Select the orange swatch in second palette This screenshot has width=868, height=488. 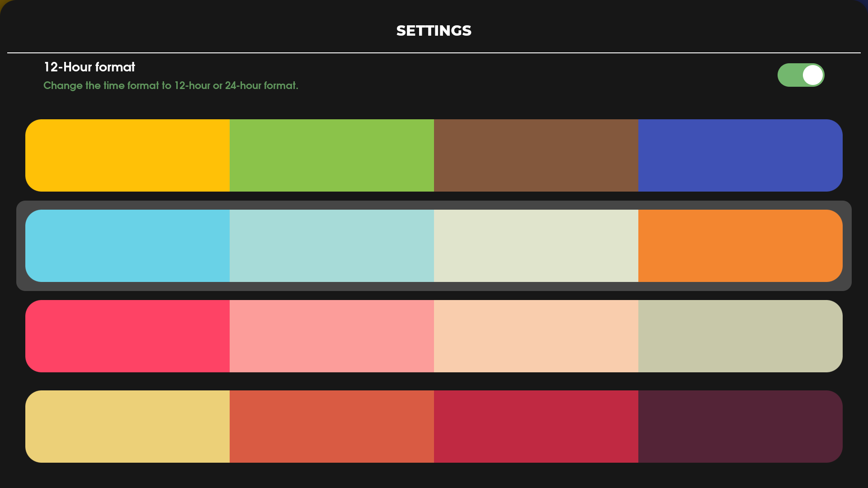741,246
